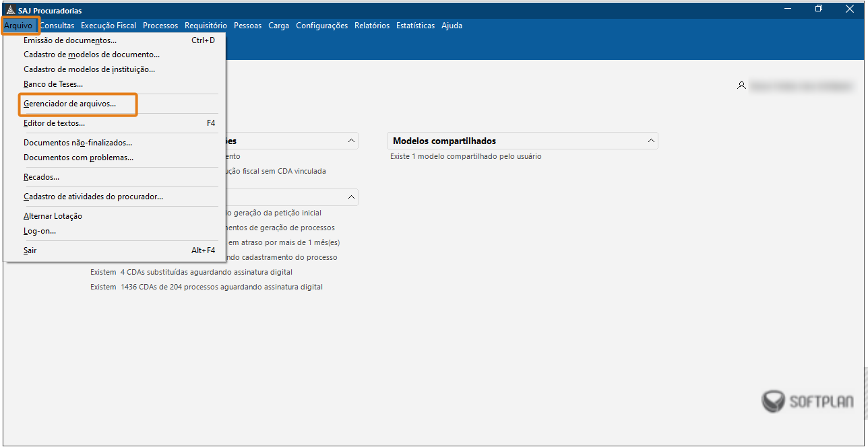This screenshot has width=868, height=447.
Task: Open the Relatórios menu
Action: 372,26
